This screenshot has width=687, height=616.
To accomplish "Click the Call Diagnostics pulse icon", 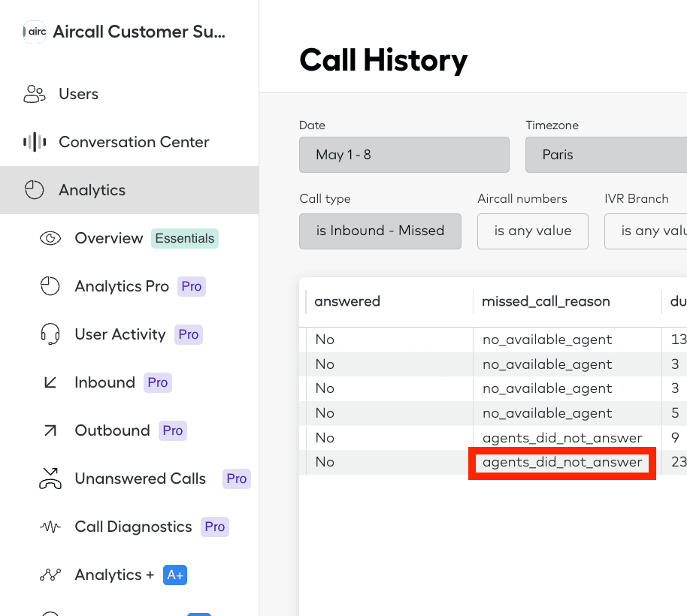I will click(x=50, y=527).
